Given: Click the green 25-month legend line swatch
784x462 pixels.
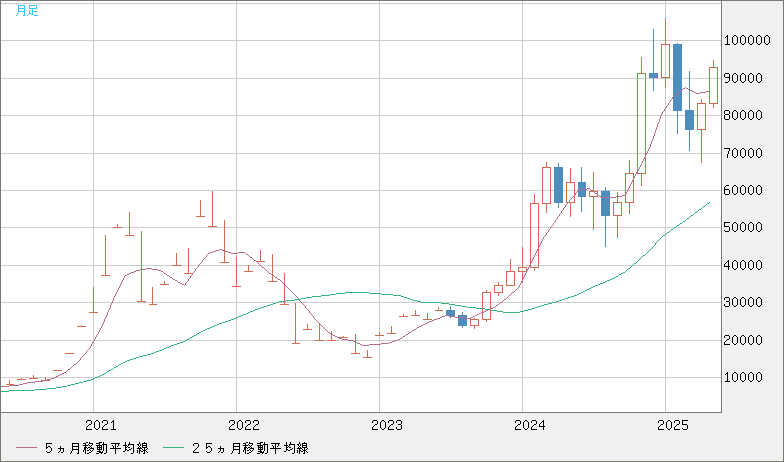Looking at the screenshot, I should coord(174,448).
